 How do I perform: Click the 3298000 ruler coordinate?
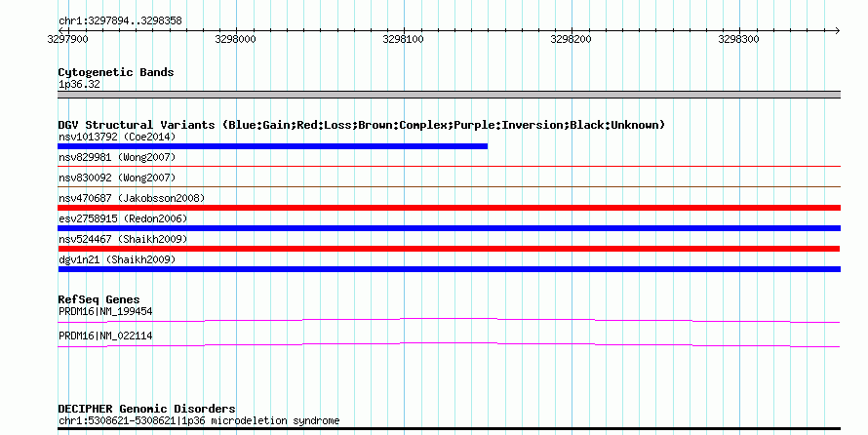[235, 39]
